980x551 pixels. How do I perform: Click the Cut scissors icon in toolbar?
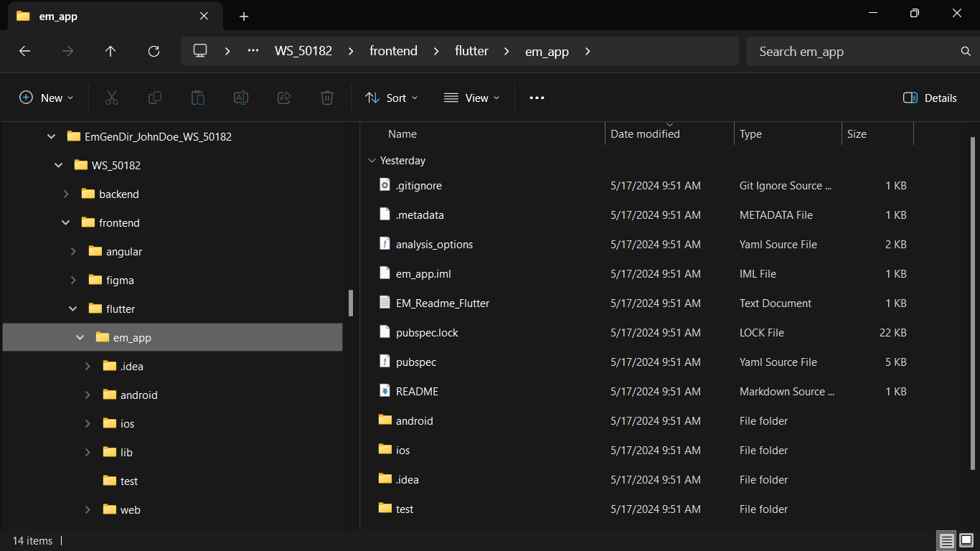point(112,98)
